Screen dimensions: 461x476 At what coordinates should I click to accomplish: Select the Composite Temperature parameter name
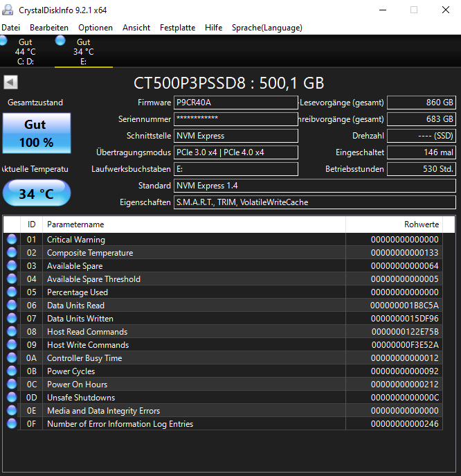pyautogui.click(x=90, y=253)
